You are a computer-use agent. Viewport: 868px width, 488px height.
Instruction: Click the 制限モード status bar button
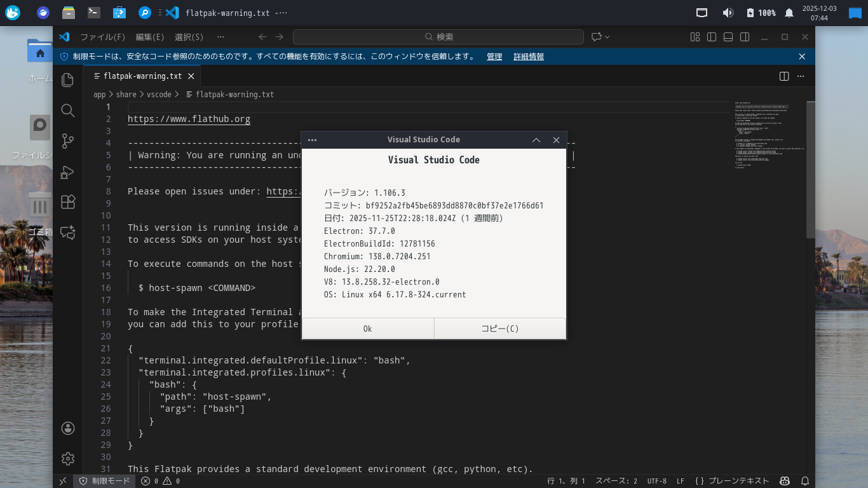[x=105, y=481]
